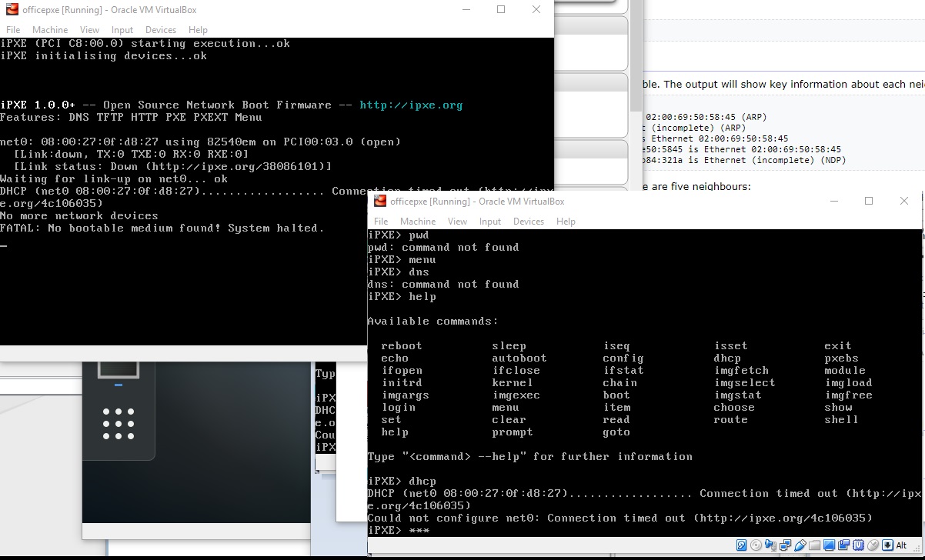Click "chain" in the command list
925x560 pixels.
click(x=620, y=383)
